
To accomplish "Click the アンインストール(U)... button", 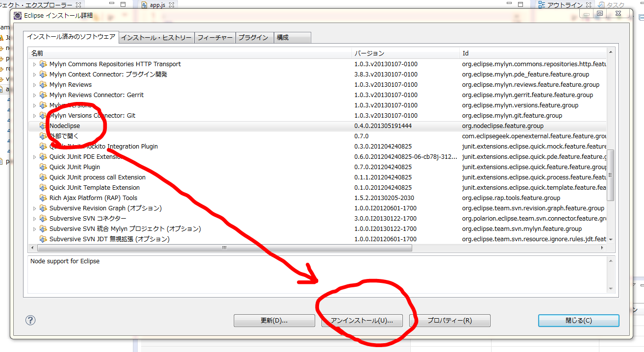I will (362, 321).
